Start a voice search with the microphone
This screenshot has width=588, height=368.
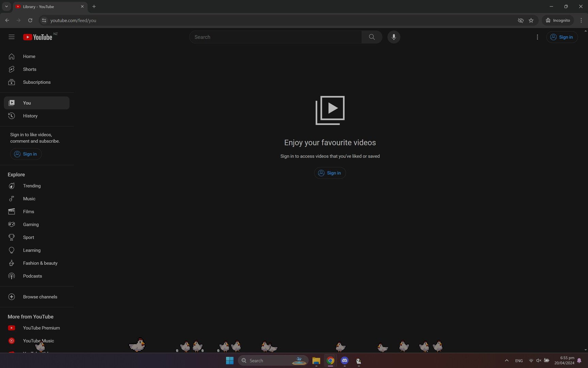tap(394, 37)
